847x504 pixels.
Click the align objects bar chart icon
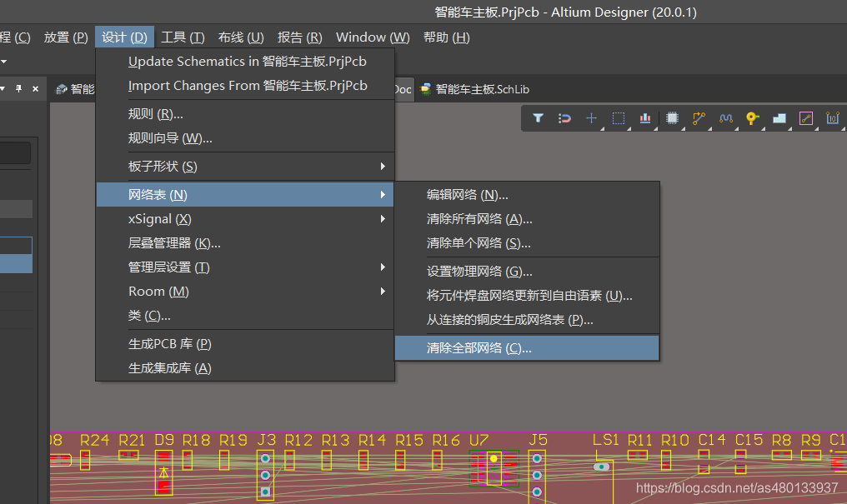tap(645, 118)
